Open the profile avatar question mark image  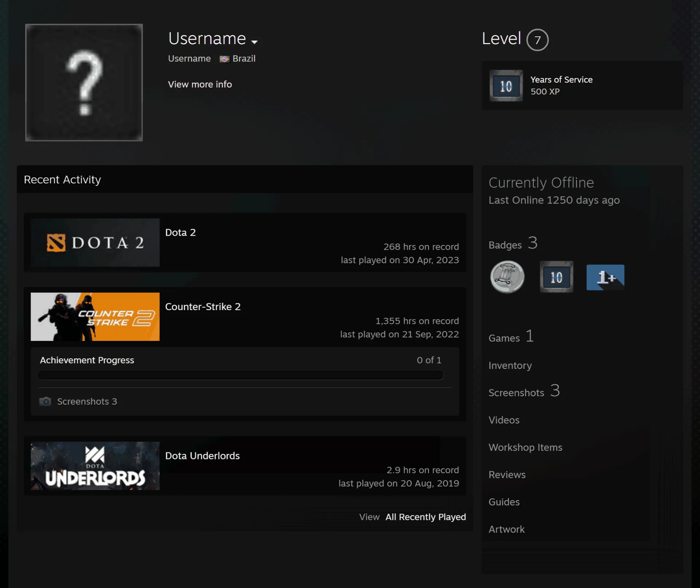(x=84, y=82)
